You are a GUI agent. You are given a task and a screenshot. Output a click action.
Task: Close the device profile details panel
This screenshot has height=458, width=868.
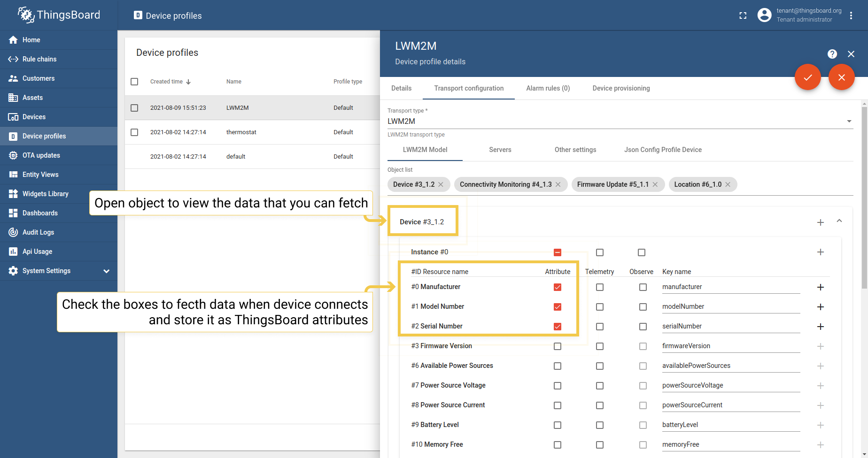(x=851, y=54)
